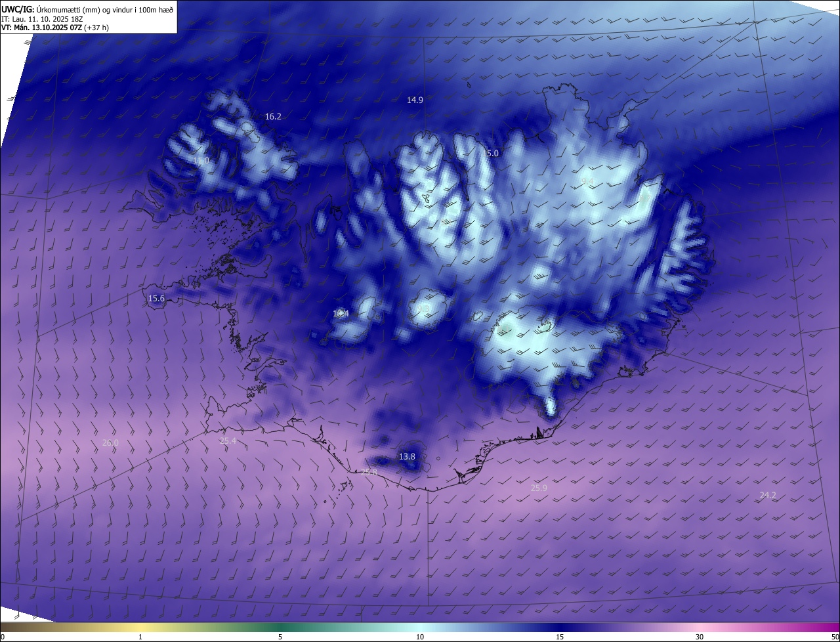
Task: Click the 0 tick on color scale
Action: 3,637
